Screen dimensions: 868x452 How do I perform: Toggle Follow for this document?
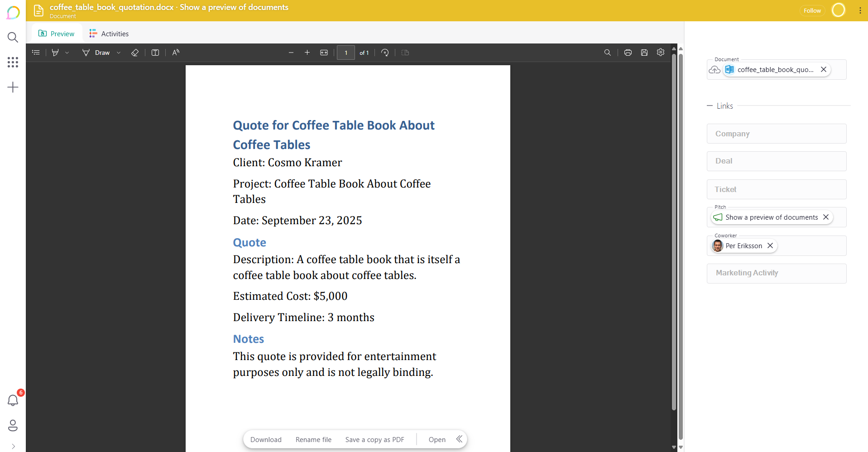(x=812, y=10)
